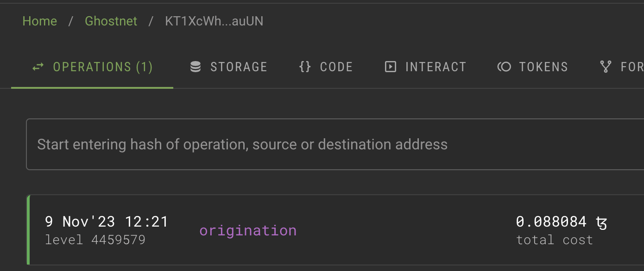644x271 pixels.
Task: Select the partially visible Fork tab label
Action: point(631,67)
